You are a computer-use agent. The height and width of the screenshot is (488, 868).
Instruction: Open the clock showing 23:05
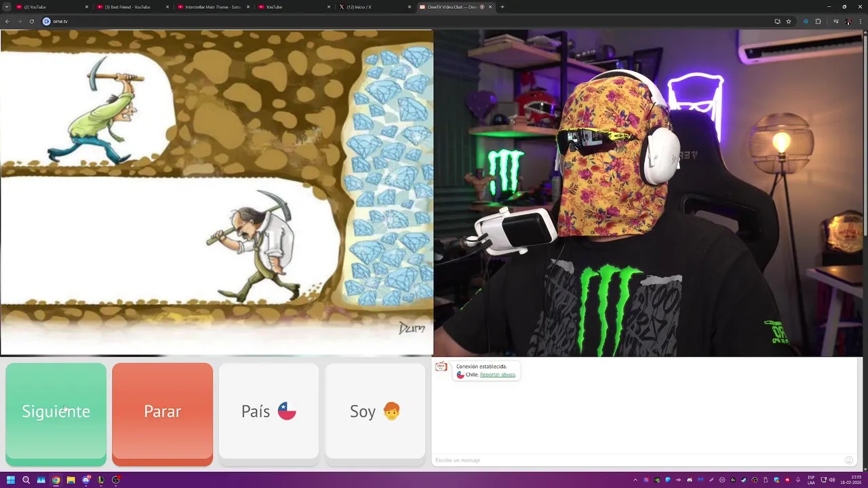(x=851, y=480)
